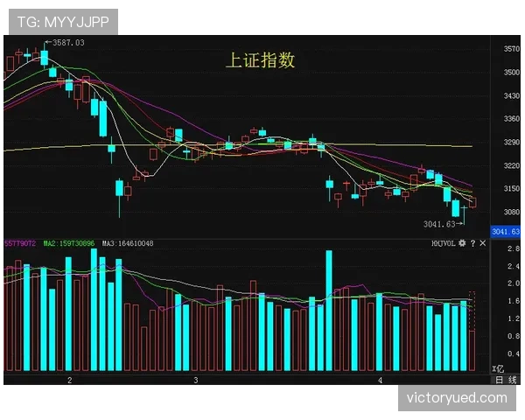Click the 3220 price axis label
The height and width of the screenshot is (420, 525).
click(x=512, y=165)
